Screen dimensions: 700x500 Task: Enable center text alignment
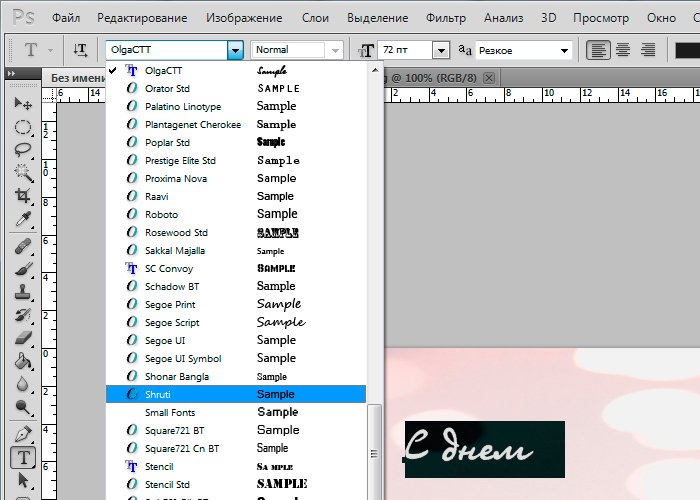point(622,50)
